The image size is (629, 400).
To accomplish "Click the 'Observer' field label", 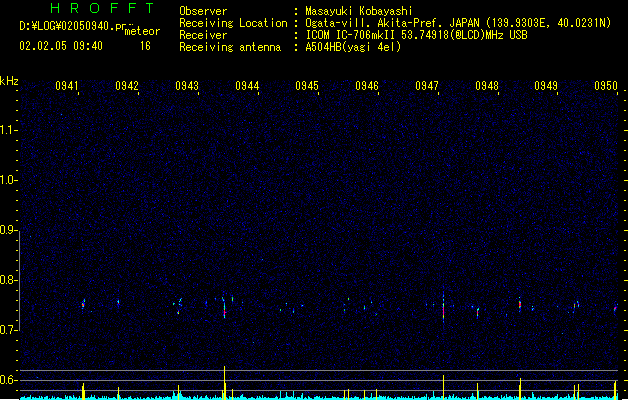I will (203, 11).
